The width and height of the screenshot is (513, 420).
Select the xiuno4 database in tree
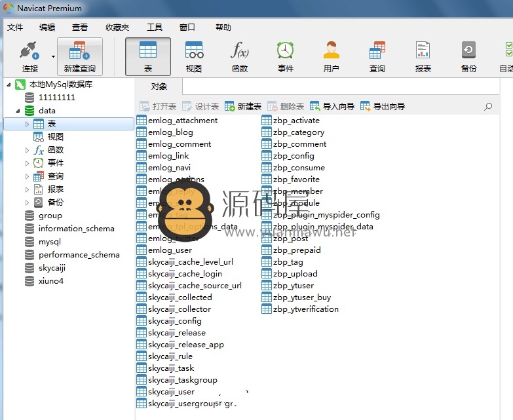pos(44,280)
